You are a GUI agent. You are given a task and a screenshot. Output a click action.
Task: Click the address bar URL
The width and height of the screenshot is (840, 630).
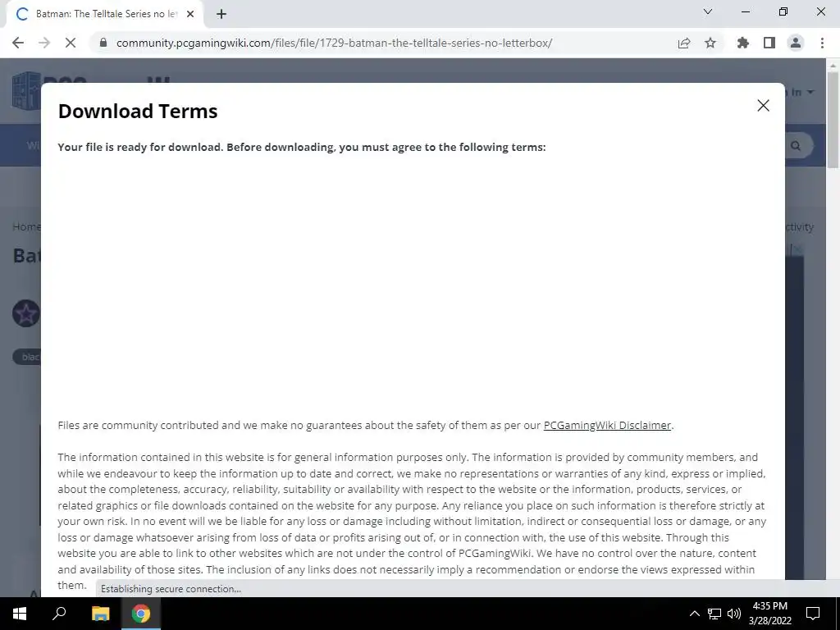pos(334,43)
